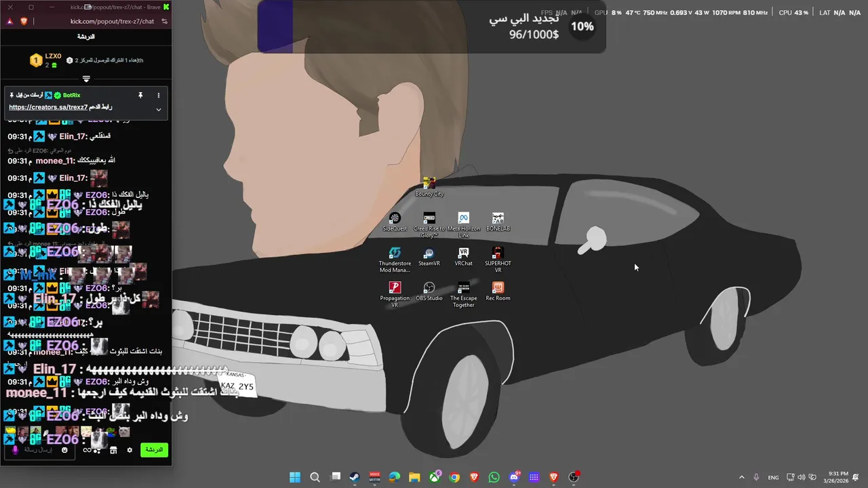Focus the chat message input field

point(39,450)
